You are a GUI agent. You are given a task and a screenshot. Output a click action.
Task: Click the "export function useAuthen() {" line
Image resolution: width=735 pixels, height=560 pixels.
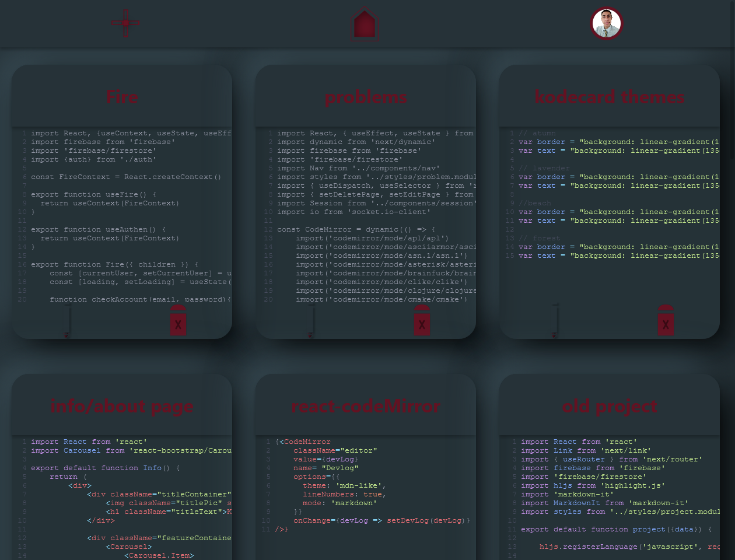(99, 229)
